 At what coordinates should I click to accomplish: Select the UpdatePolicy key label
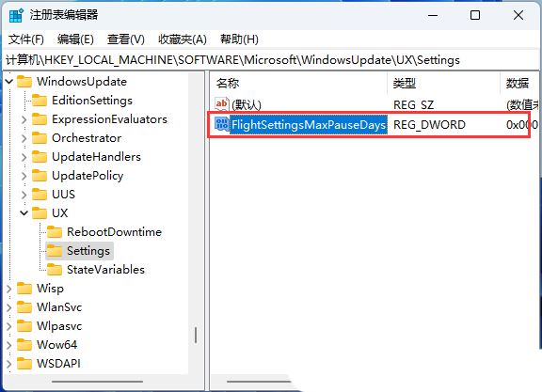(88, 176)
